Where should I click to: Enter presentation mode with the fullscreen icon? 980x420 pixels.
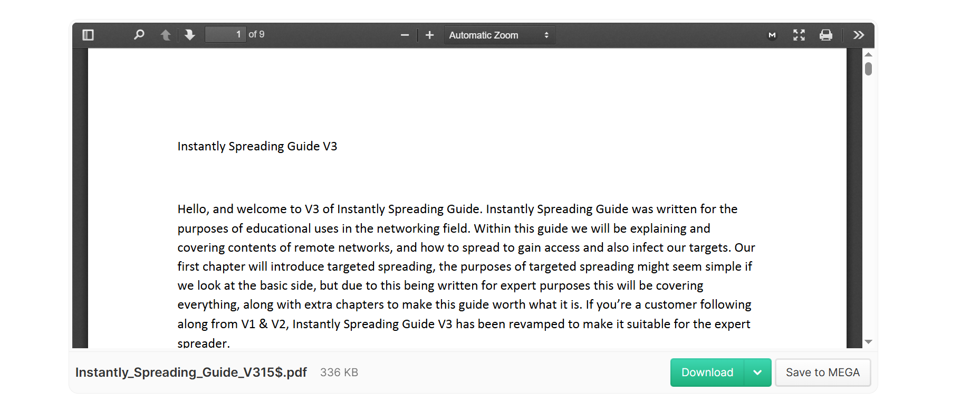[799, 35]
